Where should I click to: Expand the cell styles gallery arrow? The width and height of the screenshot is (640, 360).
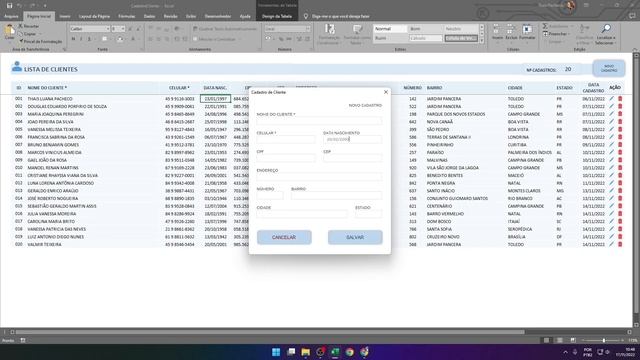point(482,41)
